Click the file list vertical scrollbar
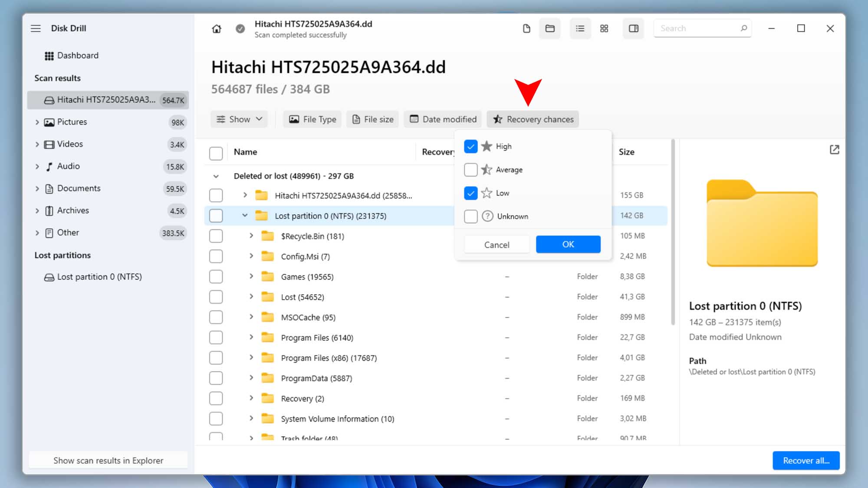 pyautogui.click(x=673, y=232)
